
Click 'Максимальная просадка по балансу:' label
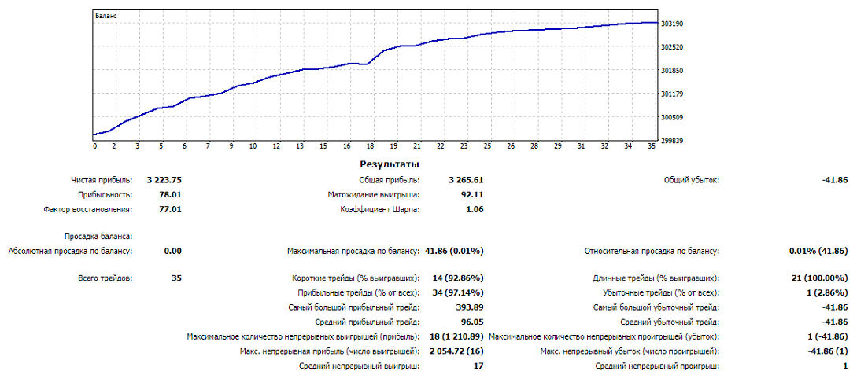point(353,251)
